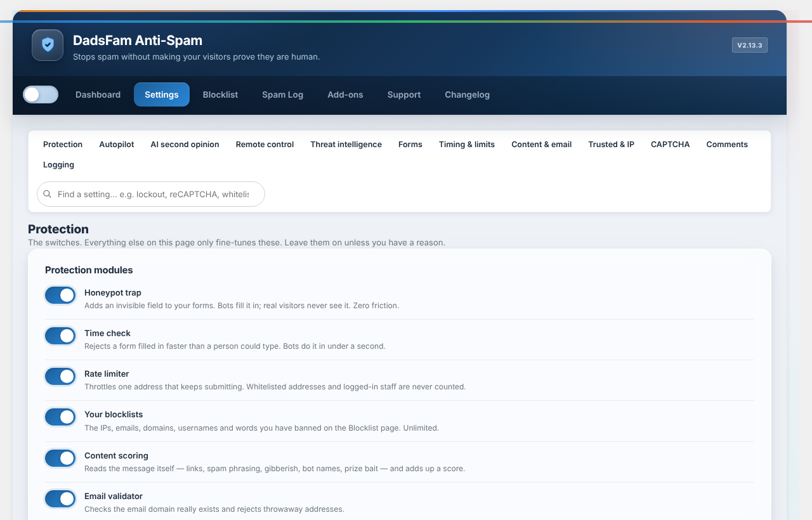
Task: Click the V2.13.3 version badge
Action: click(x=750, y=45)
